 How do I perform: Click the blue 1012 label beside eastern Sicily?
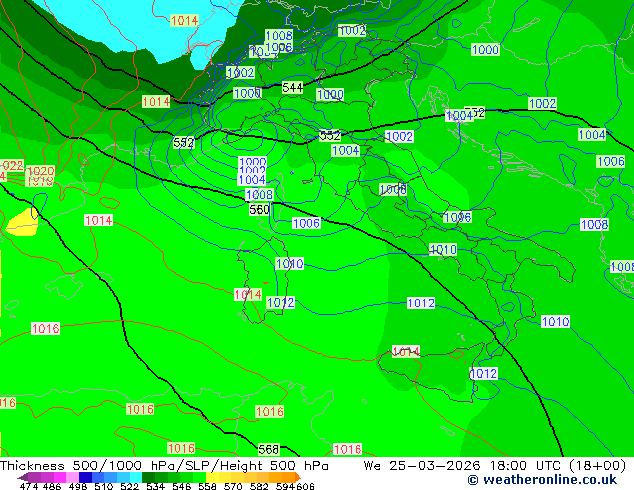pos(484,374)
